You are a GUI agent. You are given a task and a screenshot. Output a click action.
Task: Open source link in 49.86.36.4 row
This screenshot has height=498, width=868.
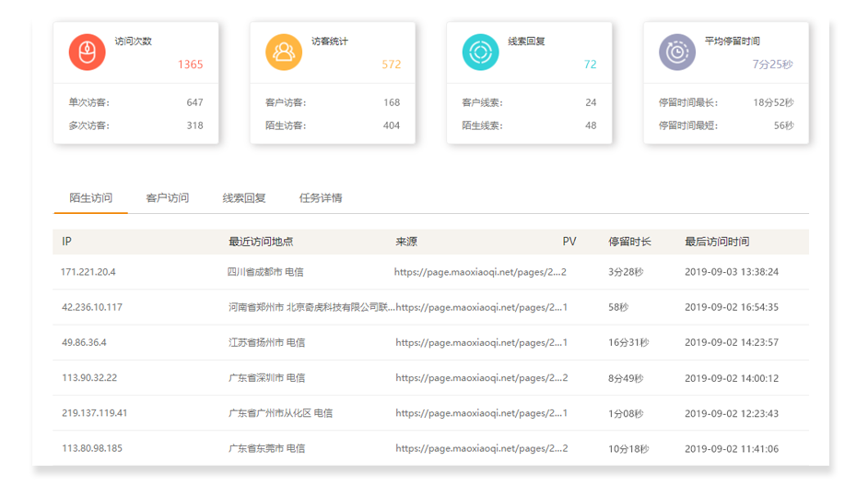[x=478, y=342]
